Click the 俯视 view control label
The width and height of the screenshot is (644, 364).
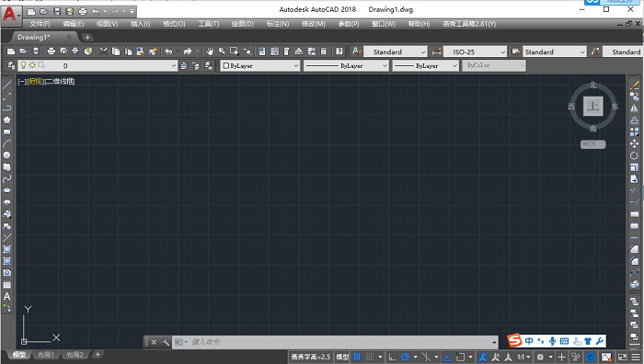[35, 81]
